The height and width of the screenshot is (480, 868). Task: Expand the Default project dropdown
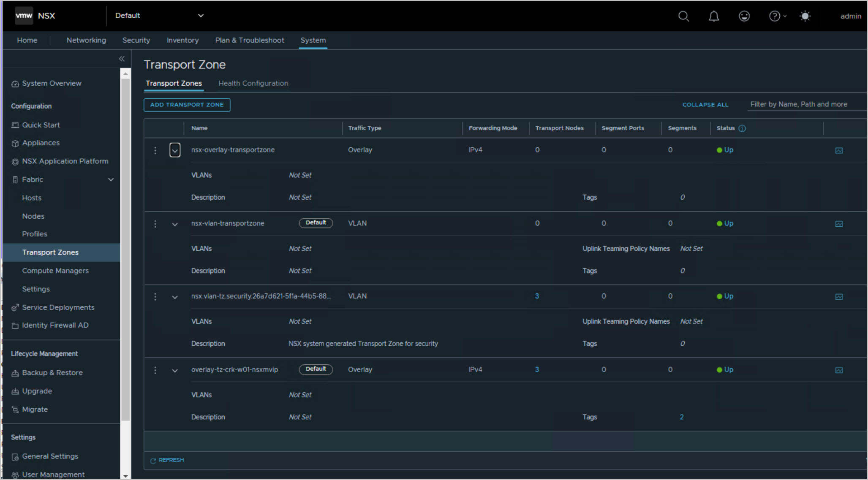[x=201, y=16]
